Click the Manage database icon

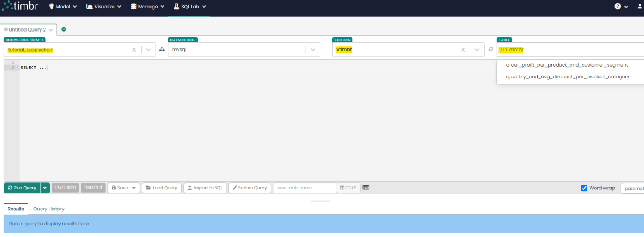[134, 7]
